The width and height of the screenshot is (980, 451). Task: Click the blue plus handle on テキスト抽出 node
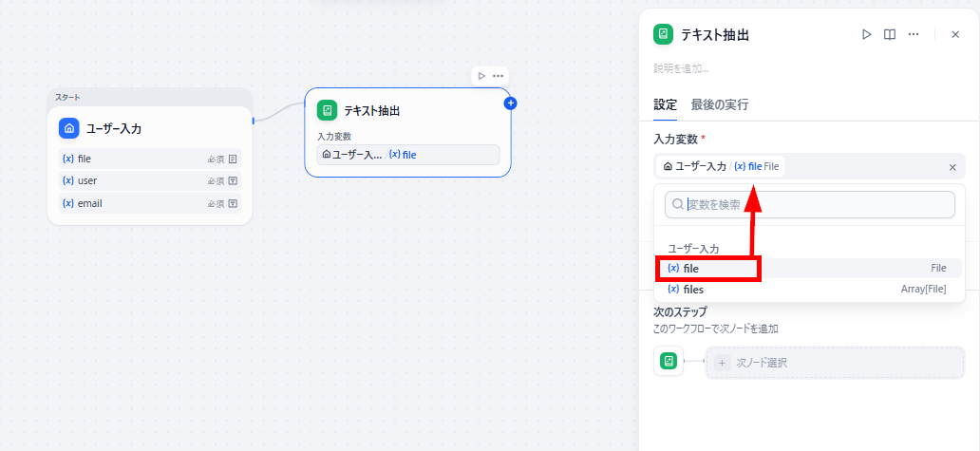click(x=511, y=103)
